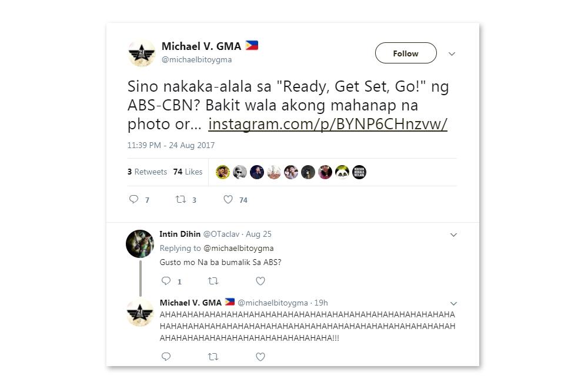This screenshot has width=588, height=389.
Task: Expand options chevron on Intin Dihin's reply
Action: pyautogui.click(x=453, y=235)
